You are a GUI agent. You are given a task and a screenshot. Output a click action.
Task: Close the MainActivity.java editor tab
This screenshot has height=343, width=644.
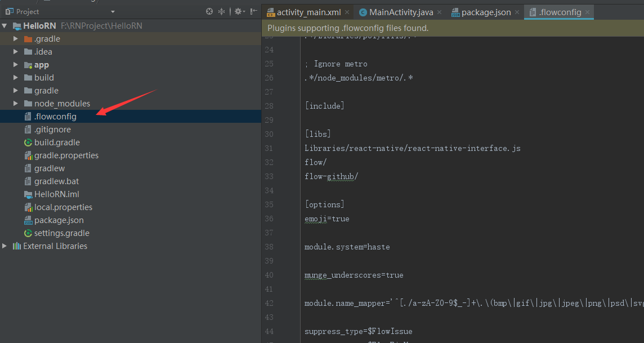pos(439,12)
